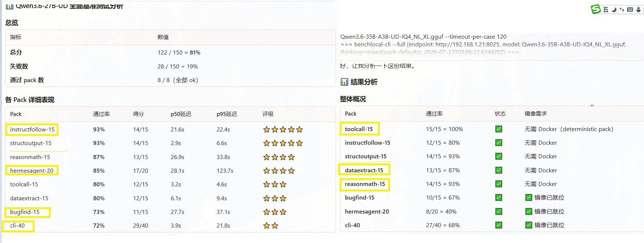Click the toolcall-15 green status checkmark

tap(499, 129)
